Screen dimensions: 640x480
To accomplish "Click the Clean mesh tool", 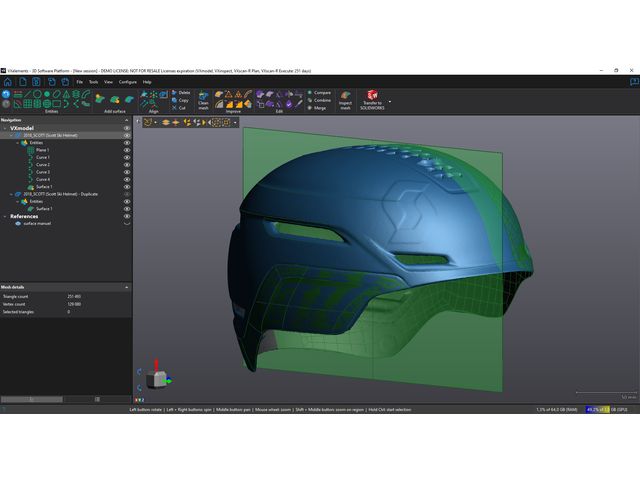I will click(x=203, y=98).
